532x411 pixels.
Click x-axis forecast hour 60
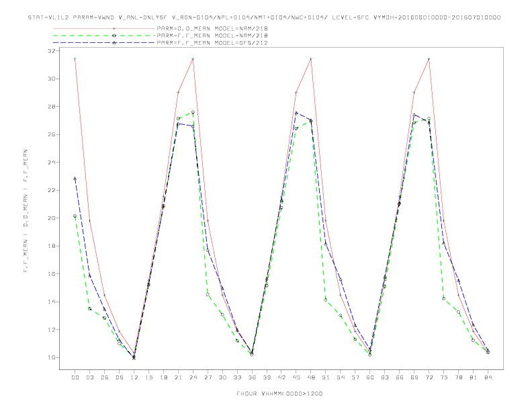(x=370, y=377)
